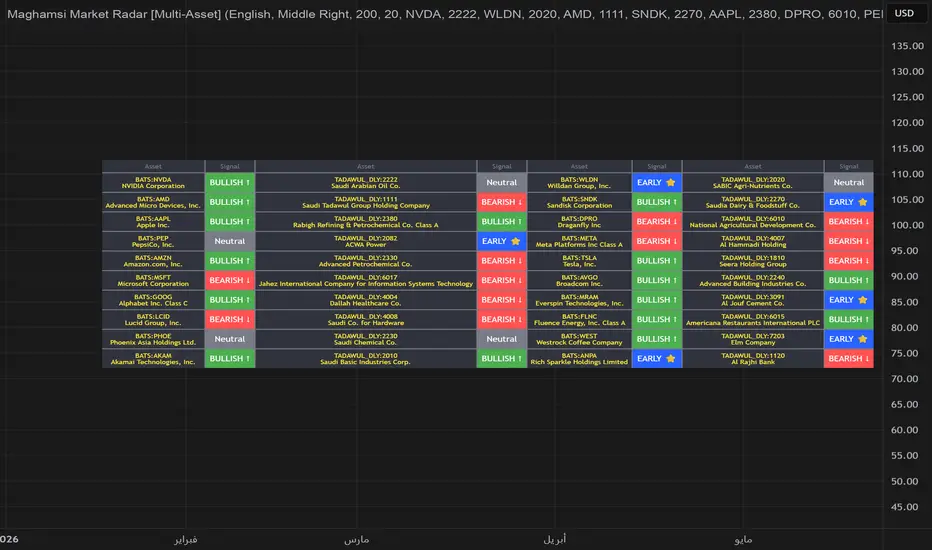Click the BEARISH signal beside Microsoft Corporation
Image resolution: width=932 pixels, height=550 pixels.
tap(229, 281)
